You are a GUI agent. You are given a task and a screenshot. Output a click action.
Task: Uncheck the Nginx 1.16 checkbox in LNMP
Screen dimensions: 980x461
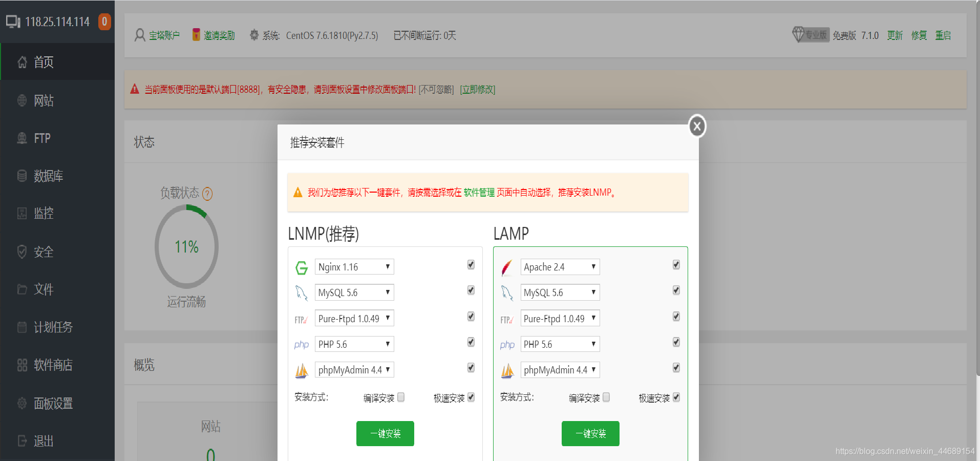click(471, 265)
